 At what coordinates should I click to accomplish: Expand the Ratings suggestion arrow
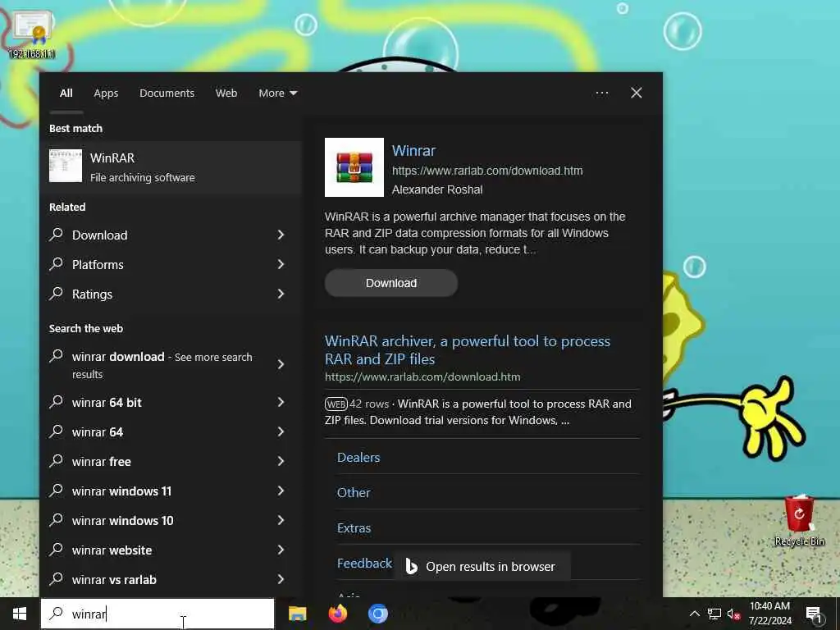(281, 294)
